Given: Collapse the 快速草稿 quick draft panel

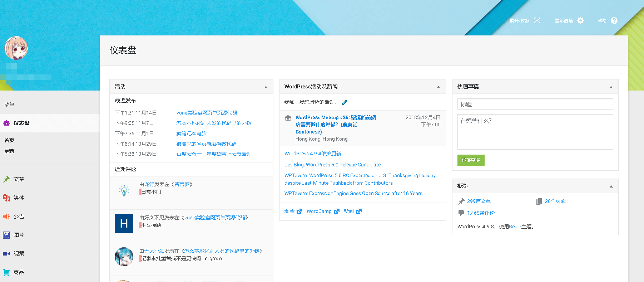Looking at the screenshot, I should tap(611, 87).
